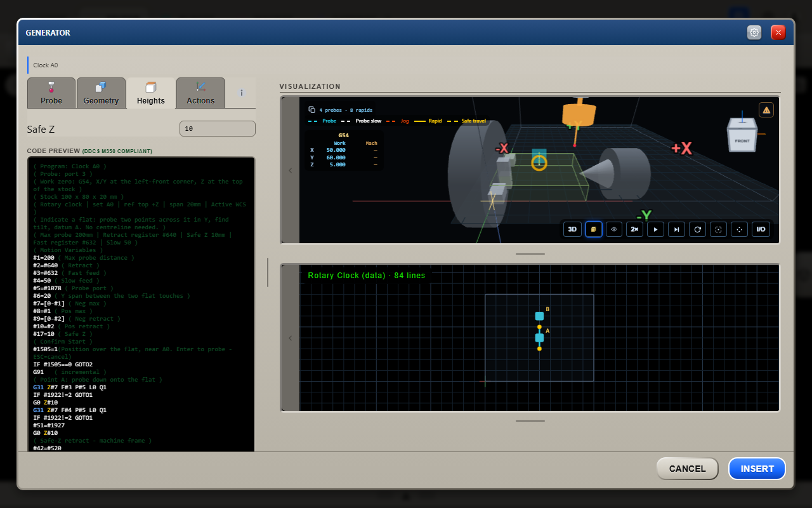
Task: Restart the simulation with reload icon
Action: (698, 229)
